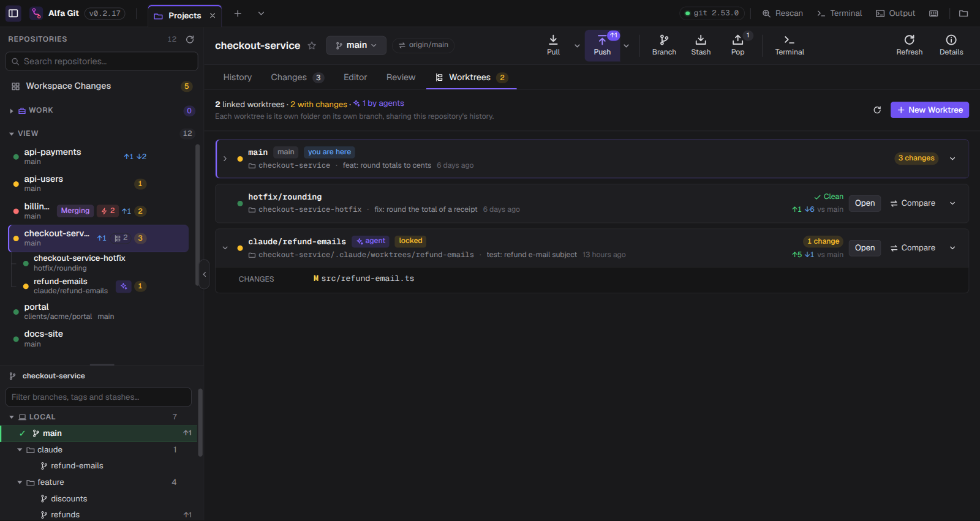This screenshot has height=521, width=980.
Task: Compare claude/refund-emails worktree with main
Action: pos(913,248)
